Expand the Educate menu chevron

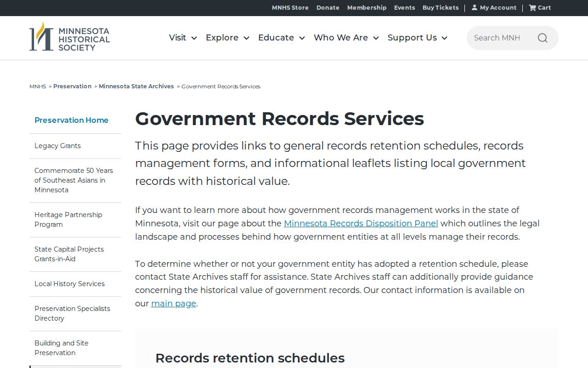tap(302, 38)
